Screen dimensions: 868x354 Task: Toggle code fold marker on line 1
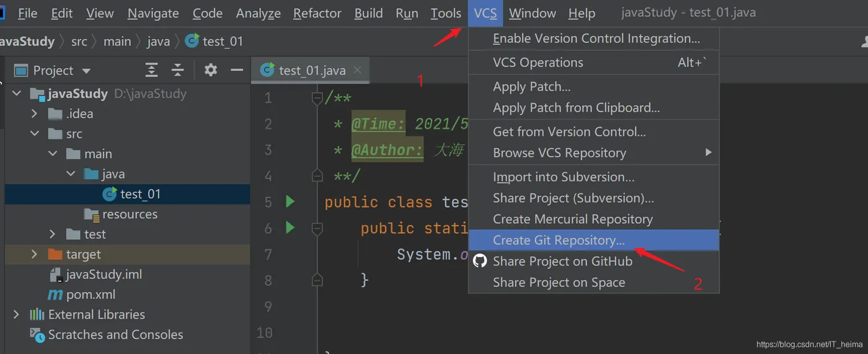(x=317, y=98)
